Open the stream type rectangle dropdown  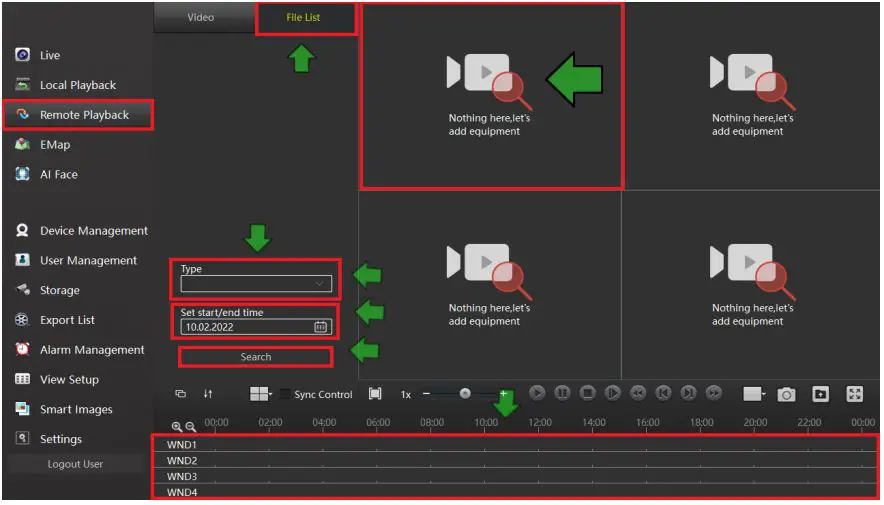[x=754, y=394]
